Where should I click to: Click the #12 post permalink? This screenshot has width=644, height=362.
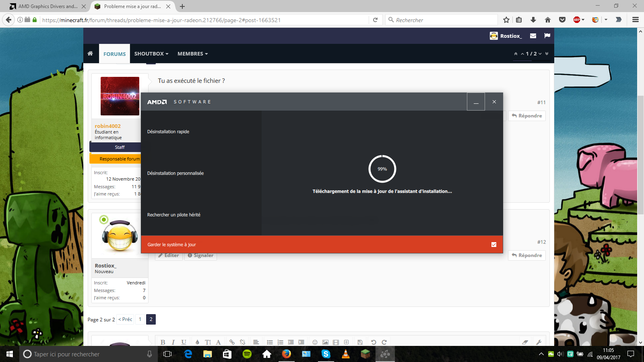(x=541, y=242)
